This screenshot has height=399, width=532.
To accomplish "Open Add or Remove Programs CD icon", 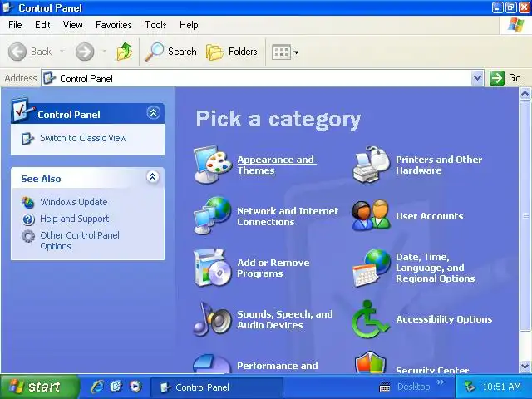I will pos(213,268).
